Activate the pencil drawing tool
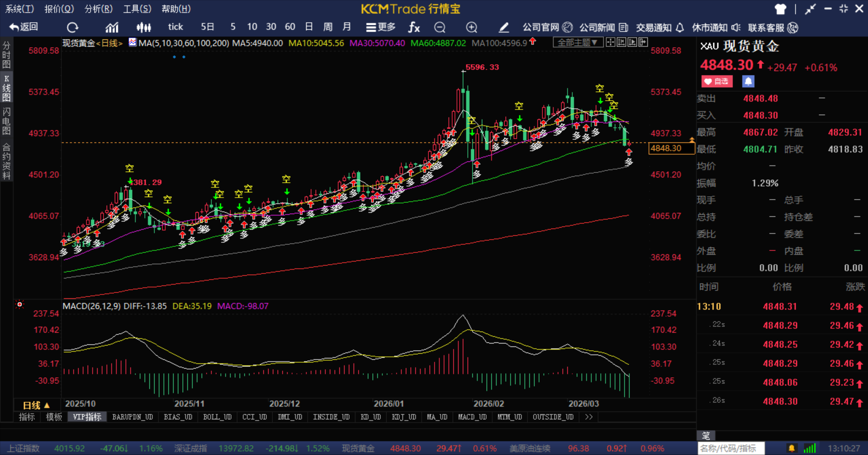The height and width of the screenshot is (455, 868). pos(503,28)
